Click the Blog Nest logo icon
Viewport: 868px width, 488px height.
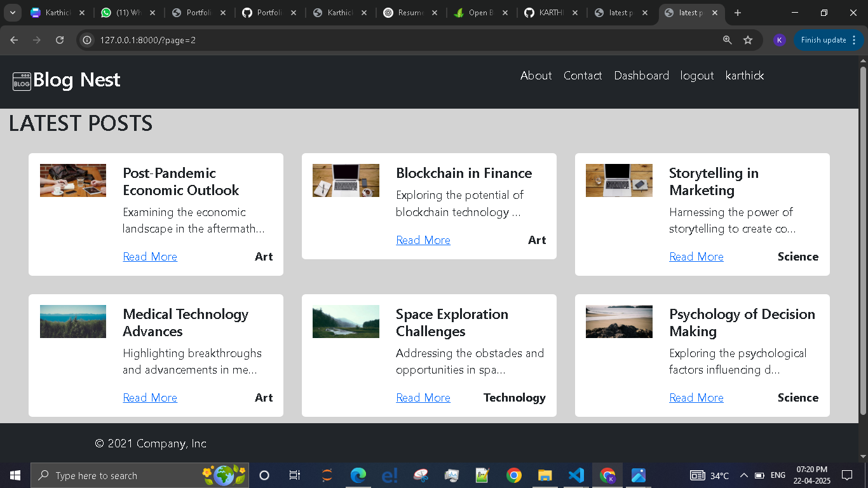pyautogui.click(x=22, y=81)
